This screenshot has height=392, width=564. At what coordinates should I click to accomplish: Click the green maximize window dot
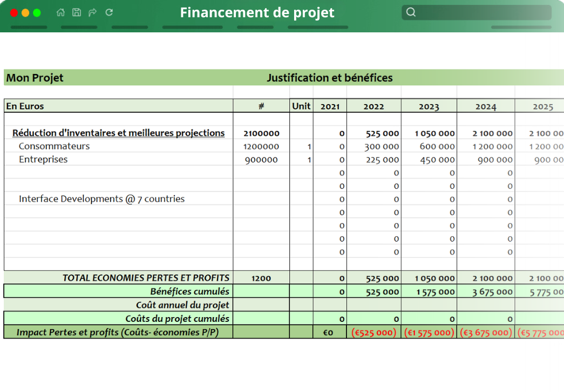(x=37, y=13)
